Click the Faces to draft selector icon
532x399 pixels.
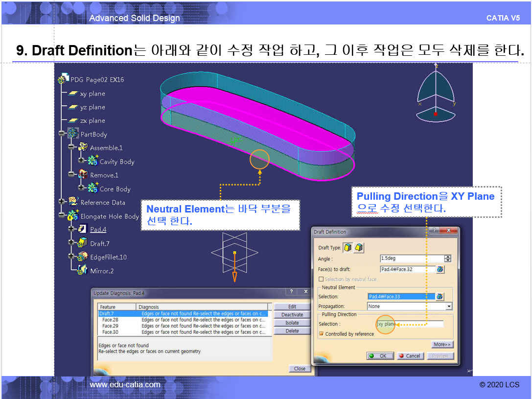coord(440,269)
